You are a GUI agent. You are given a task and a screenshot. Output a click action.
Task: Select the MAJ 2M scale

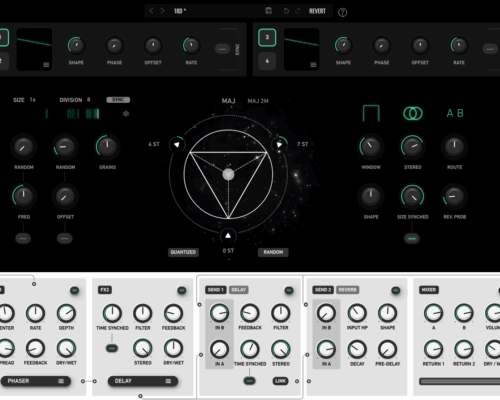(258, 101)
